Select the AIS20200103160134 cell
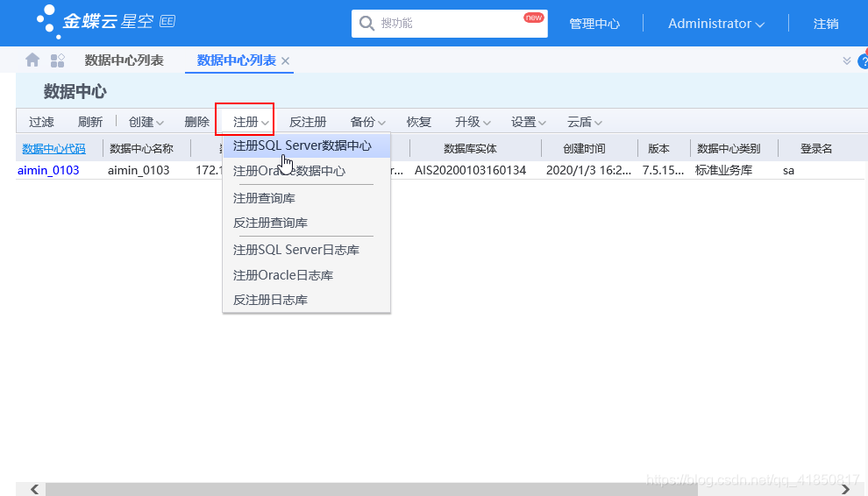Viewport: 868px width, 496px height. click(x=470, y=170)
